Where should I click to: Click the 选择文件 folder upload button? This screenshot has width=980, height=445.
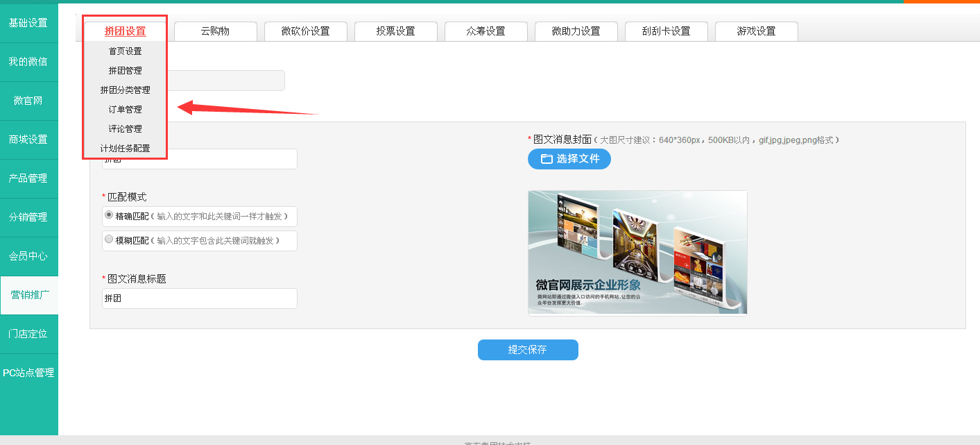click(x=569, y=159)
